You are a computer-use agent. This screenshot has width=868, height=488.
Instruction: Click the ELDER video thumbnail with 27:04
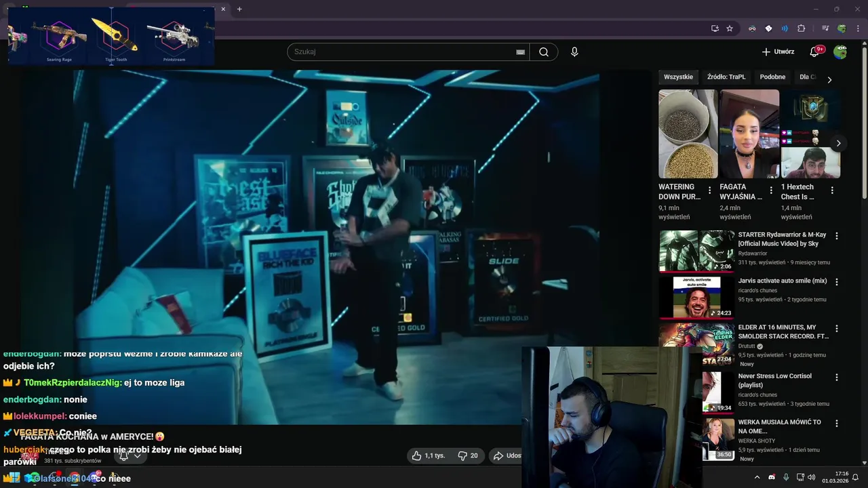(696, 344)
